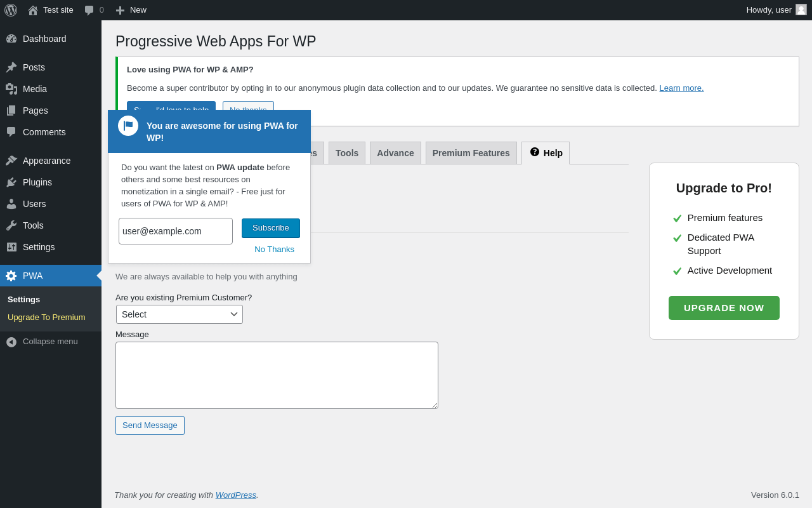Open the Premium Features tab
812x508 pixels.
471,153
